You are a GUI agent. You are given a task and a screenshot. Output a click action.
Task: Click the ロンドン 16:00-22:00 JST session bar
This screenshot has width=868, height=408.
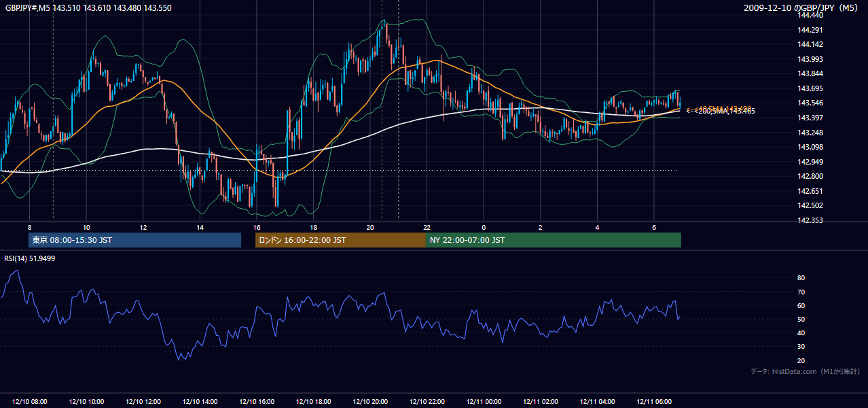coord(340,240)
